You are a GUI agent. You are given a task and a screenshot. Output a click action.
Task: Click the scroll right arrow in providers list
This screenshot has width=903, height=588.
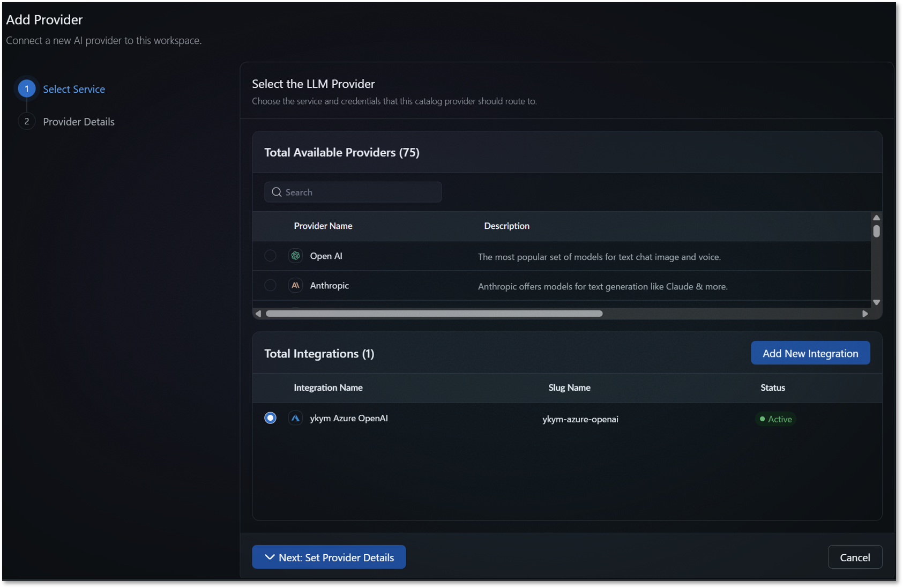[865, 314]
